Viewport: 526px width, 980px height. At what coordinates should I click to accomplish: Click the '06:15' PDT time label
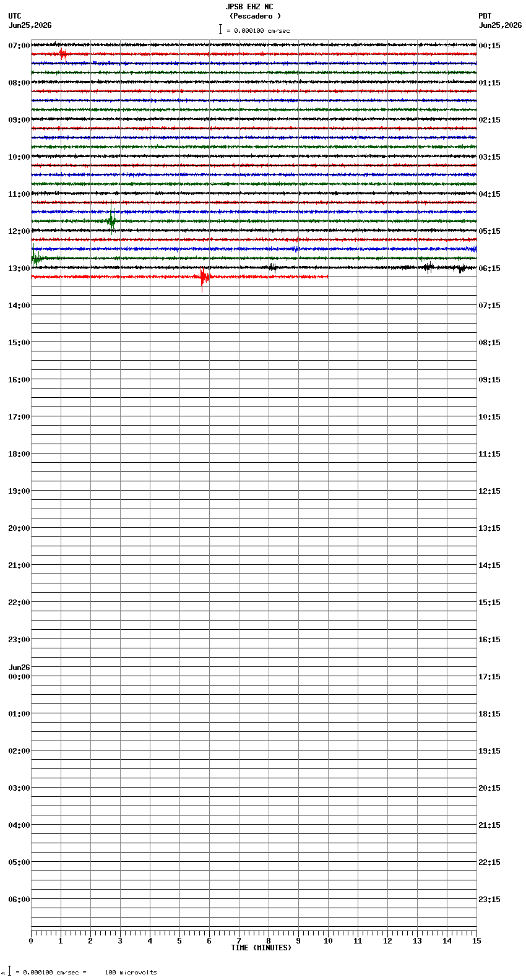click(489, 269)
